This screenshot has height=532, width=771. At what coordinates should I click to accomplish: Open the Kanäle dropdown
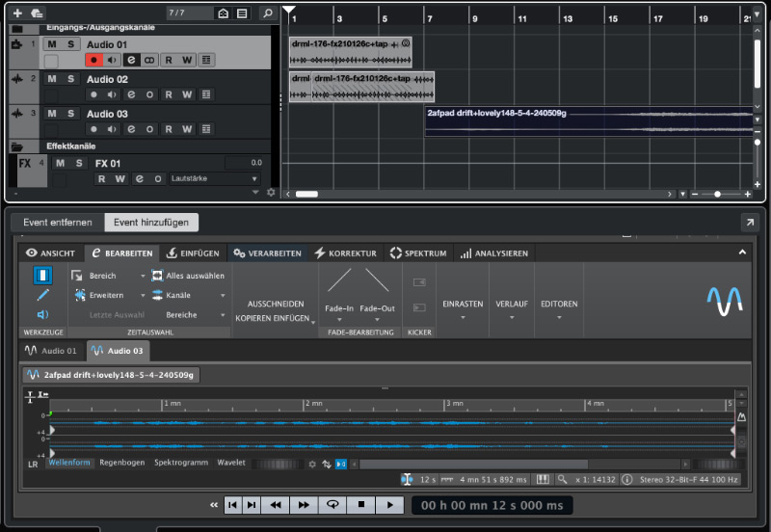pos(223,296)
